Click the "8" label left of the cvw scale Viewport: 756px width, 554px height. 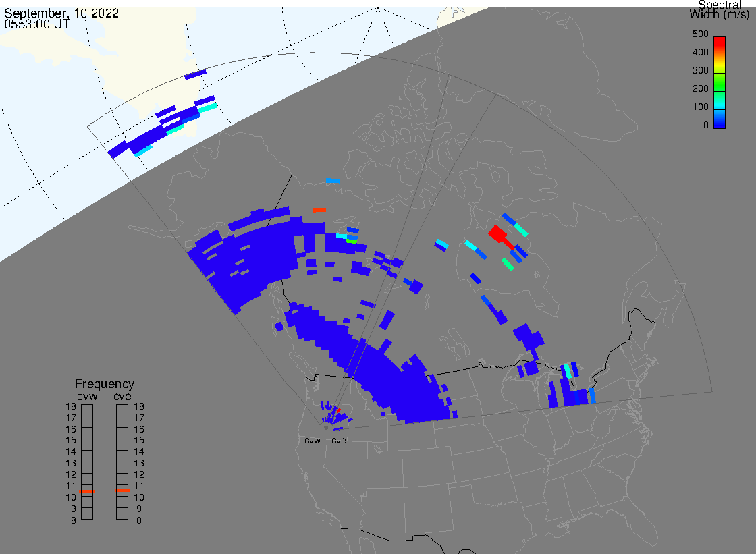[74, 520]
